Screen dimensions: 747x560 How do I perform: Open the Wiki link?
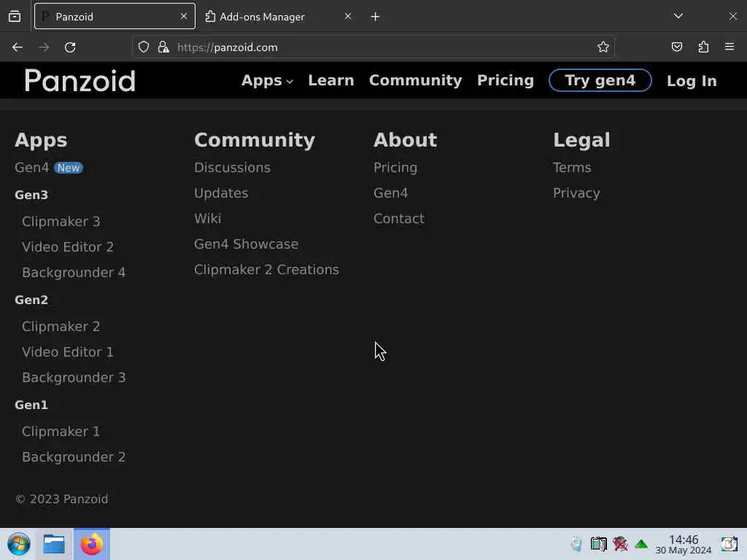click(207, 219)
